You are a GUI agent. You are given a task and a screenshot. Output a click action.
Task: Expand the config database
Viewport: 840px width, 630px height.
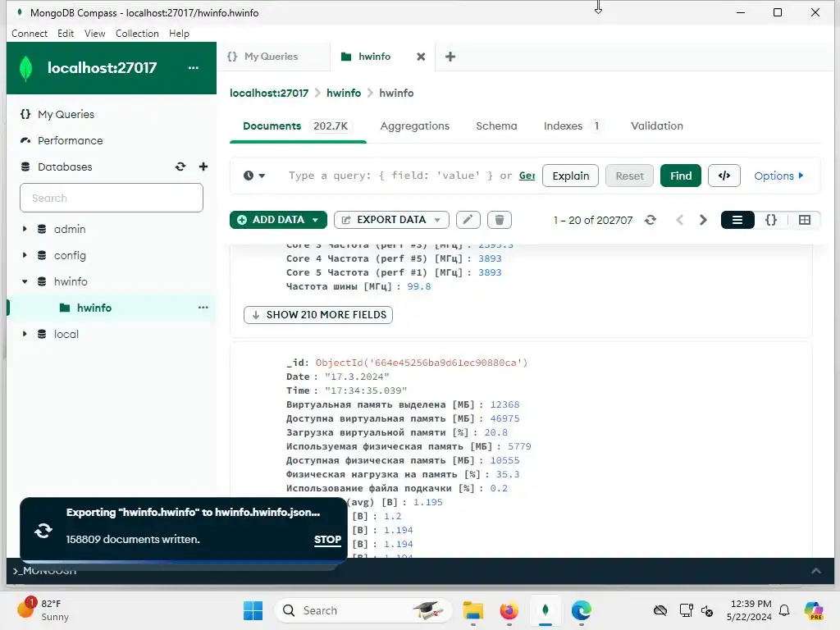click(x=25, y=255)
